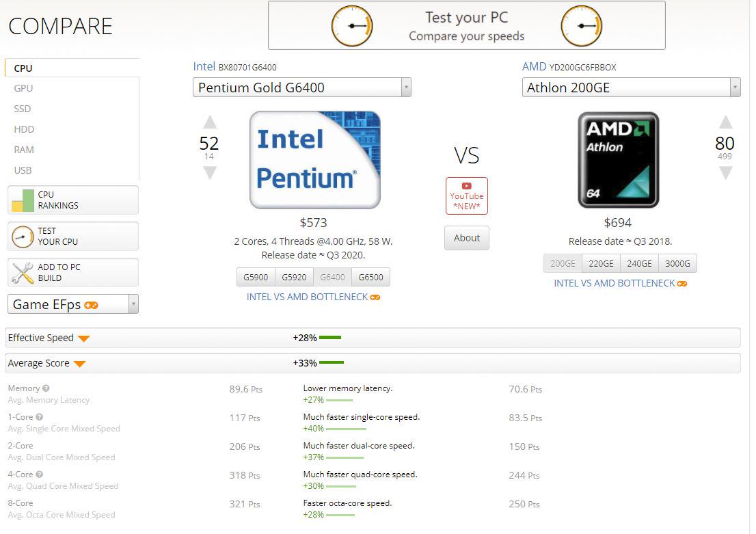Open the Game EFps dropdown
This screenshot has width=756, height=534.
point(133,304)
